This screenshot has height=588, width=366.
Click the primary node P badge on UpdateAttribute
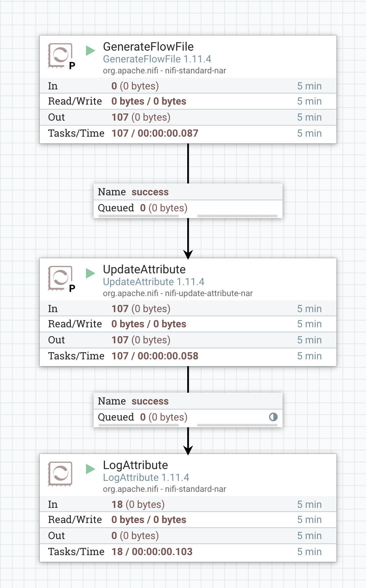click(72, 289)
